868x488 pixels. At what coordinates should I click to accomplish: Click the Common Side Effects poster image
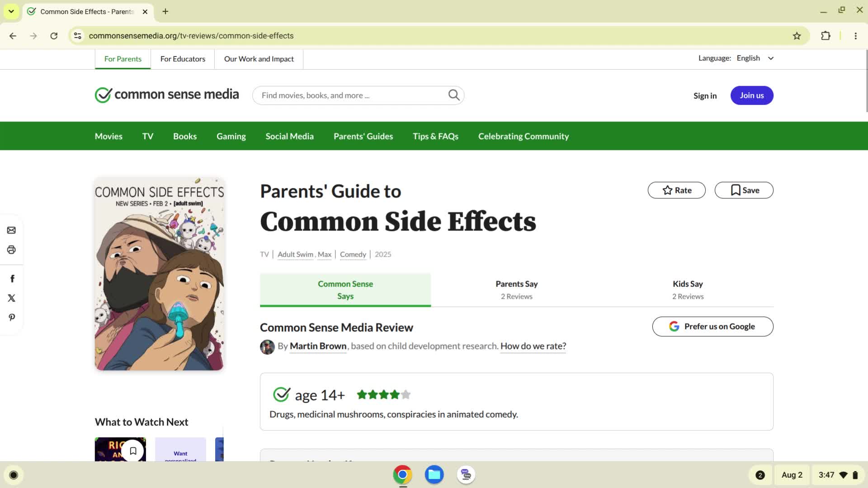[x=159, y=274]
